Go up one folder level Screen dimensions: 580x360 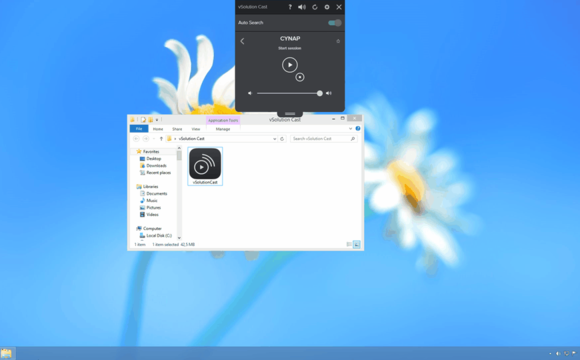[x=161, y=139]
